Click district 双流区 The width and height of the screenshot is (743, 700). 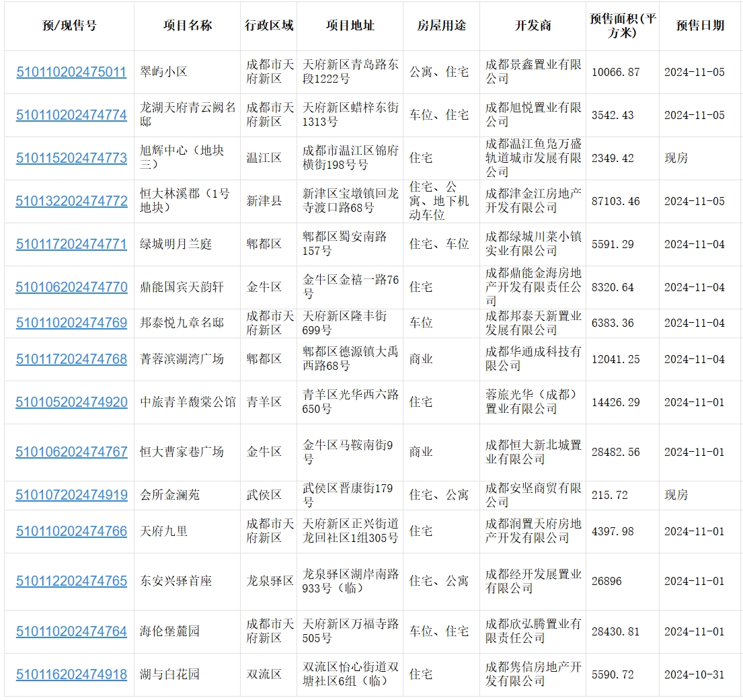264,674
